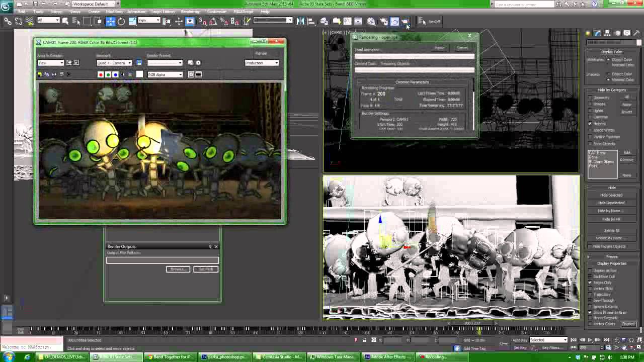Click the Align tool icon
The image size is (644, 362).
coord(311,21)
